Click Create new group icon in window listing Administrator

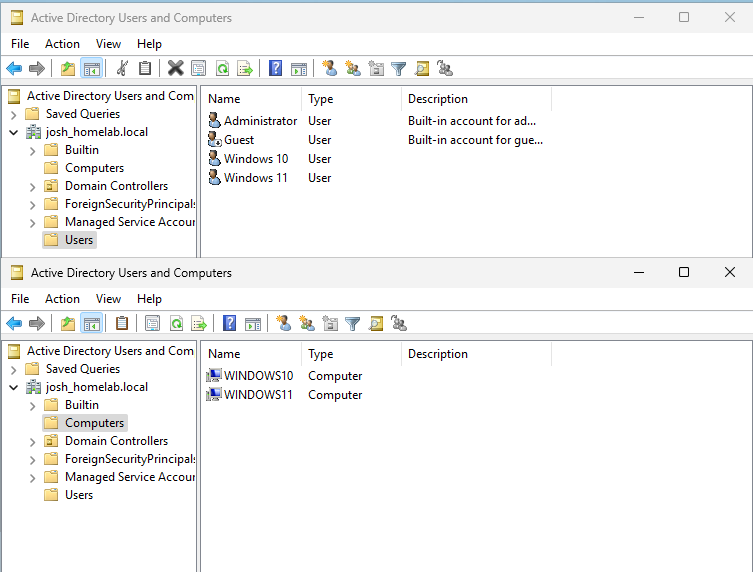point(353,69)
